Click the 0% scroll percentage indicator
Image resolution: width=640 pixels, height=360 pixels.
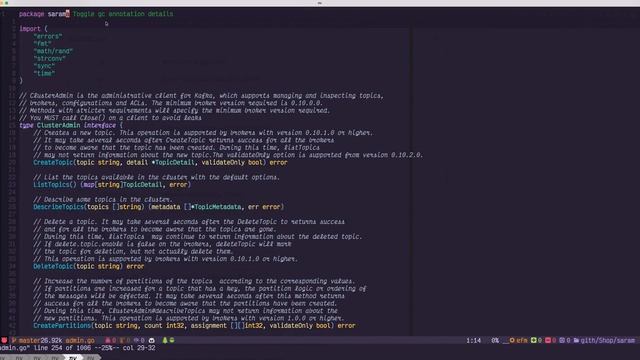(x=495, y=340)
